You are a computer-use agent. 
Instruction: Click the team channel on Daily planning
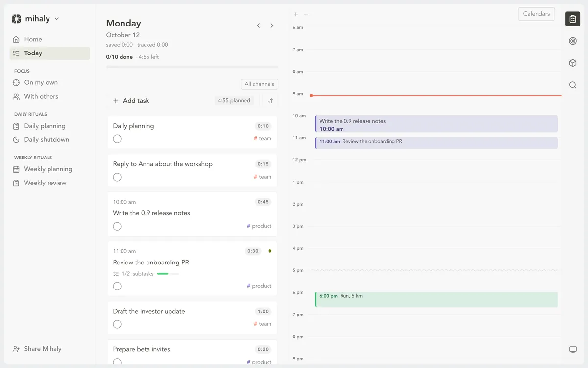[x=263, y=139]
